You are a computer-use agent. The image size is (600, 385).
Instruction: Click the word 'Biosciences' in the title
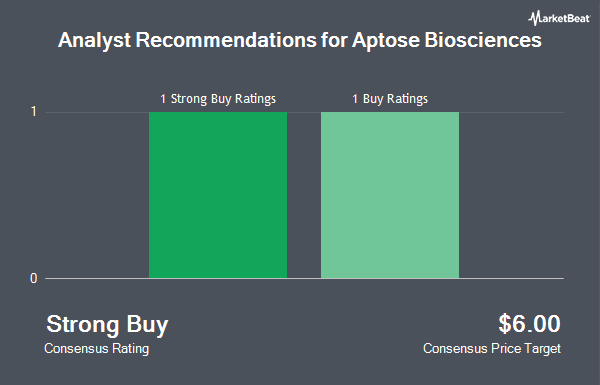[483, 40]
